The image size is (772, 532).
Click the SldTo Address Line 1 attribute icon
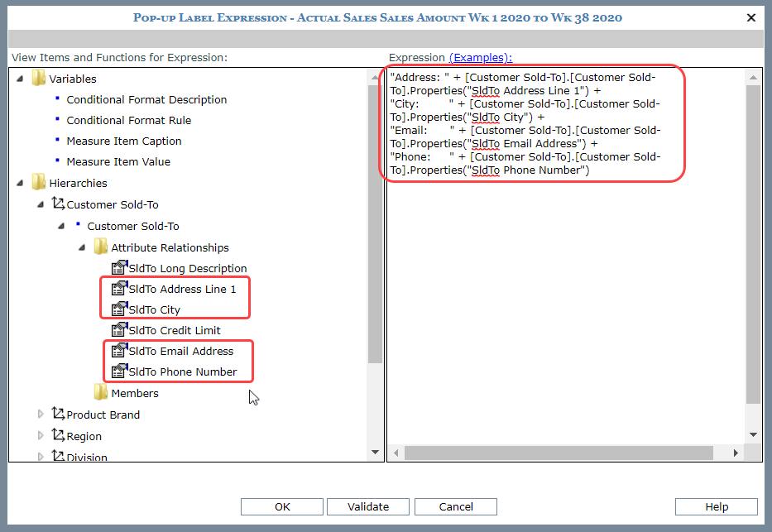pos(118,289)
